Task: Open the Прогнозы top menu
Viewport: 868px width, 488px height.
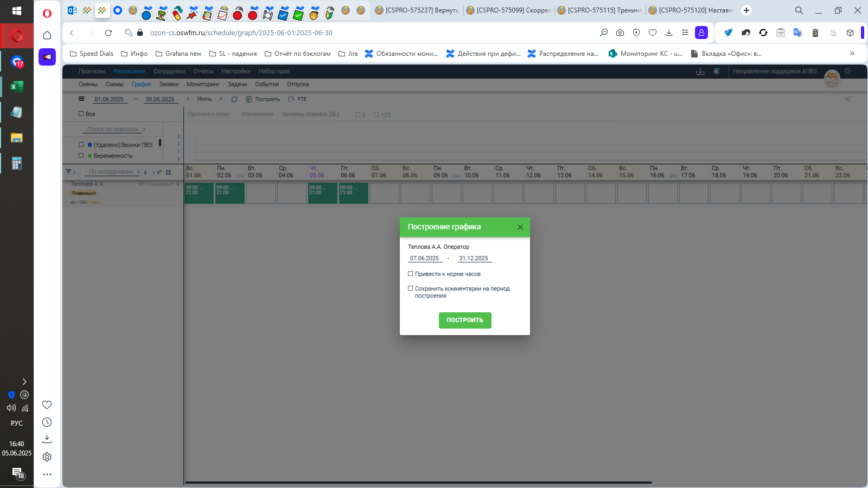Action: click(92, 71)
